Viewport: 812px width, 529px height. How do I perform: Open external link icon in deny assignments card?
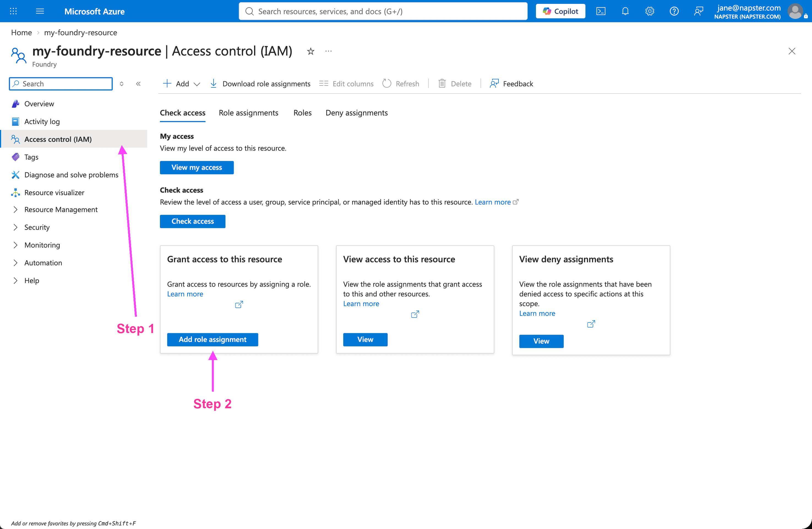click(x=591, y=324)
